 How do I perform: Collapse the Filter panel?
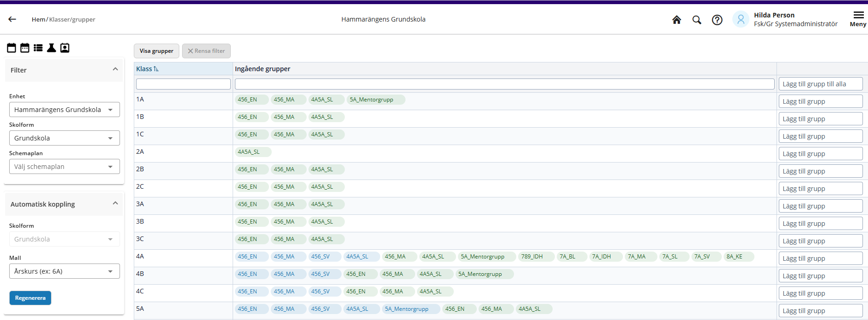(x=115, y=69)
